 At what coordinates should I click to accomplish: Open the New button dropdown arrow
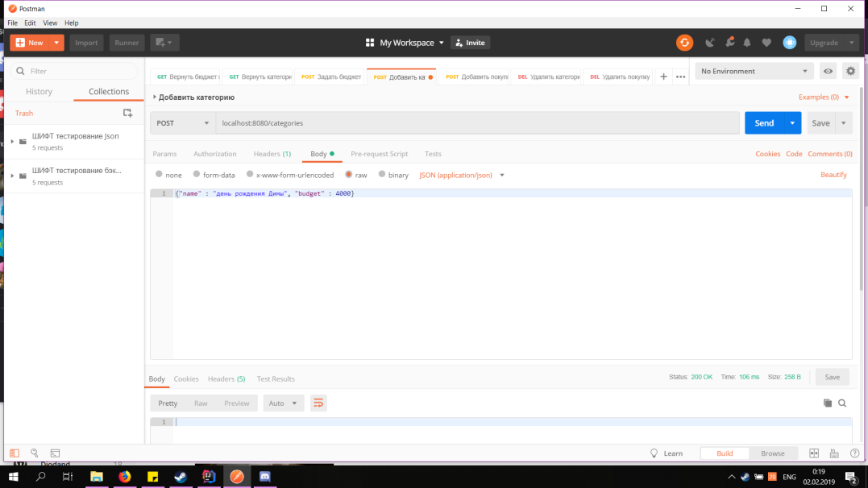tap(56, 43)
